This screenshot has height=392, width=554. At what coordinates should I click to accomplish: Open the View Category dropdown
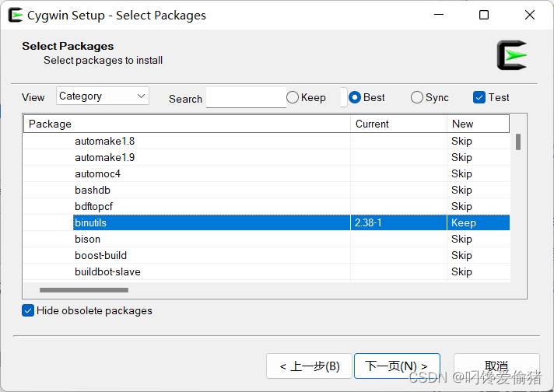pos(103,96)
